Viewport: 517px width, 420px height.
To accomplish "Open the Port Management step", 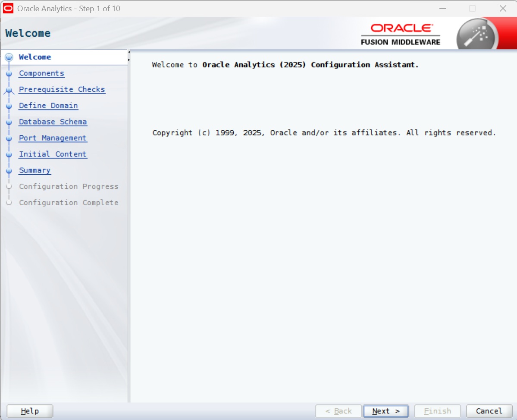I will [53, 138].
